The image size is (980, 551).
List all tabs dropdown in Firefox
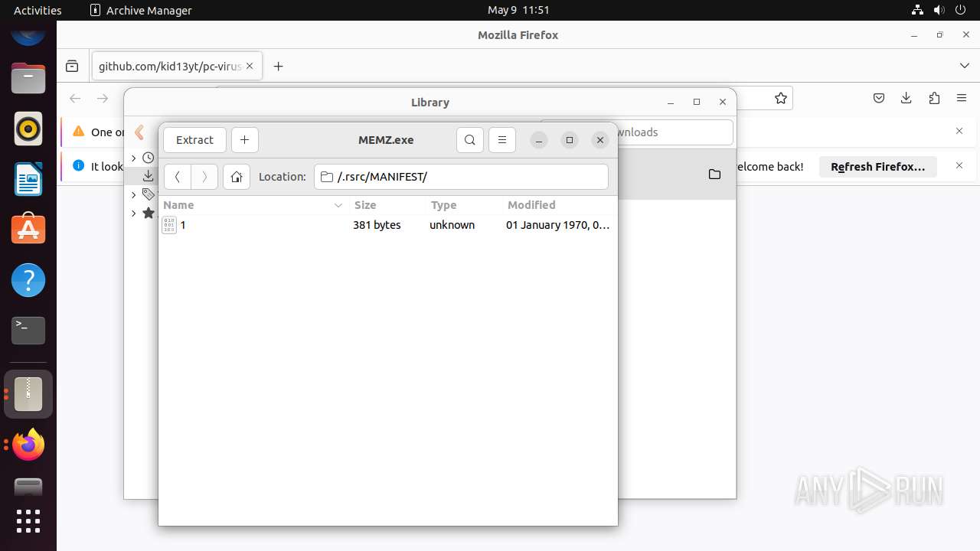coord(964,67)
